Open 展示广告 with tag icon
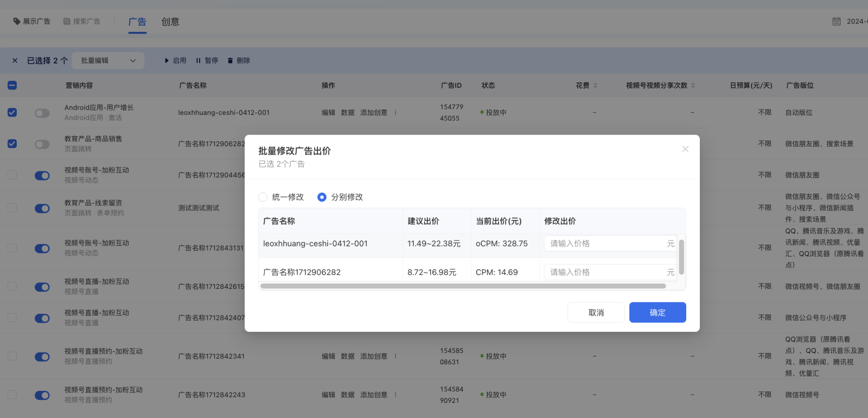The image size is (868, 418). click(x=31, y=21)
